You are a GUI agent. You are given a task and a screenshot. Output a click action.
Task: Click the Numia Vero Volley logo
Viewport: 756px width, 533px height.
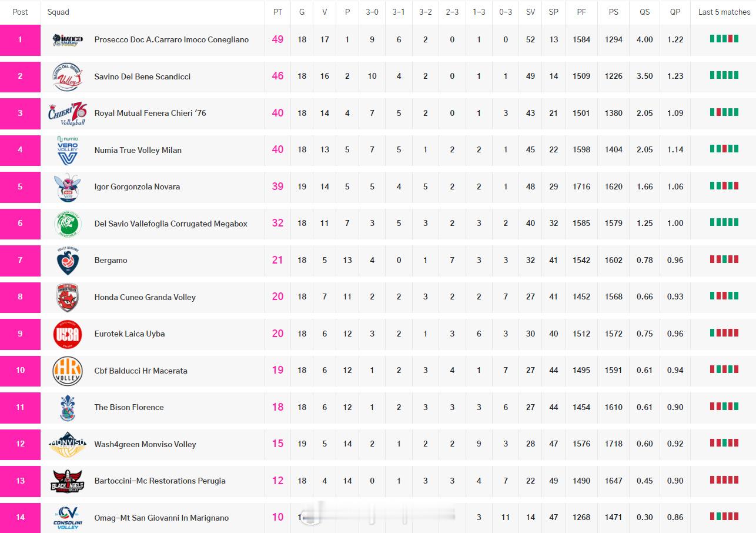pyautogui.click(x=68, y=150)
